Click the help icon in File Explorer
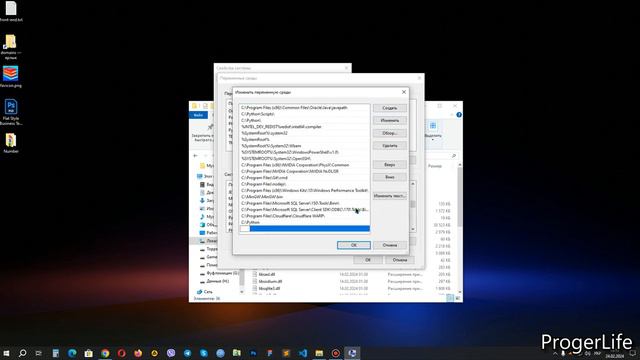This screenshot has width=640, height=360. tap(459, 115)
